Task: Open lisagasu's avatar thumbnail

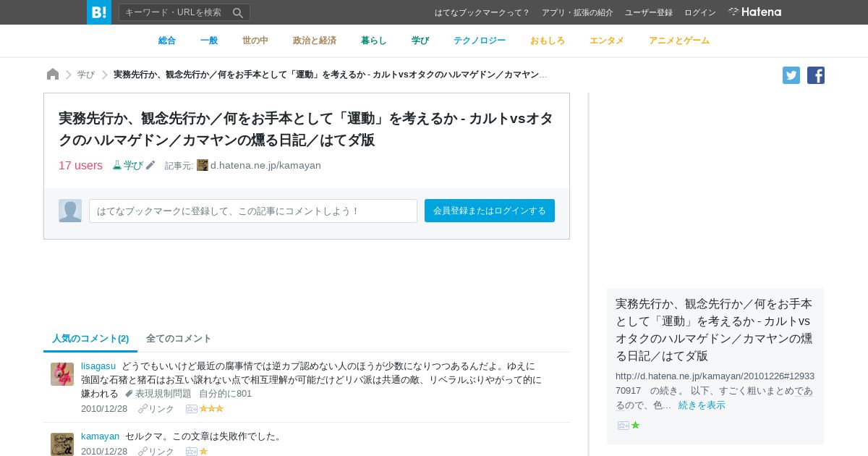Action: click(62, 374)
